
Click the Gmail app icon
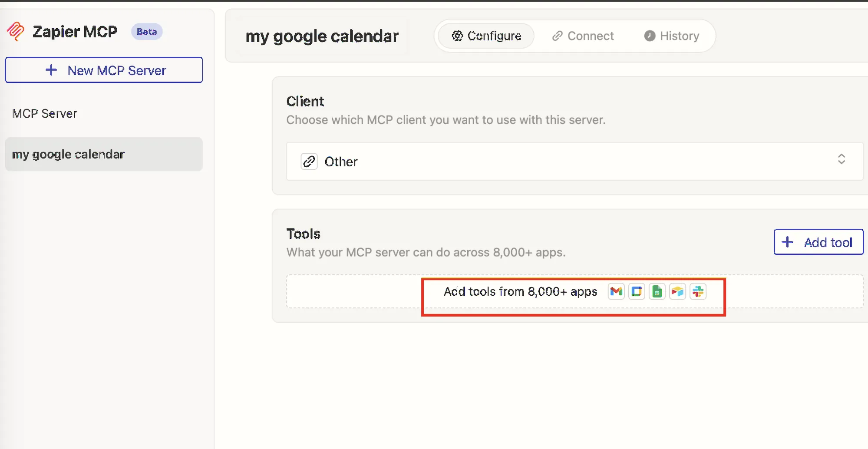[x=616, y=292]
